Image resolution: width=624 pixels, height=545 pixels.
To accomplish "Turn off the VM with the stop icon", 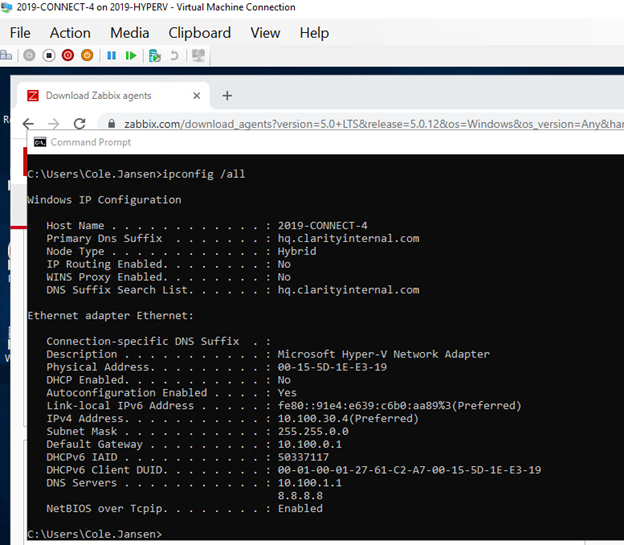I will point(49,55).
